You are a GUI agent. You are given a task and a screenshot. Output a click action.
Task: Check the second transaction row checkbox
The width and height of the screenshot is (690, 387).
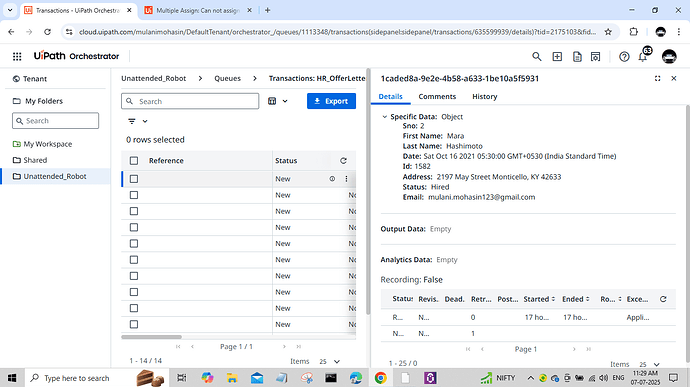point(134,195)
